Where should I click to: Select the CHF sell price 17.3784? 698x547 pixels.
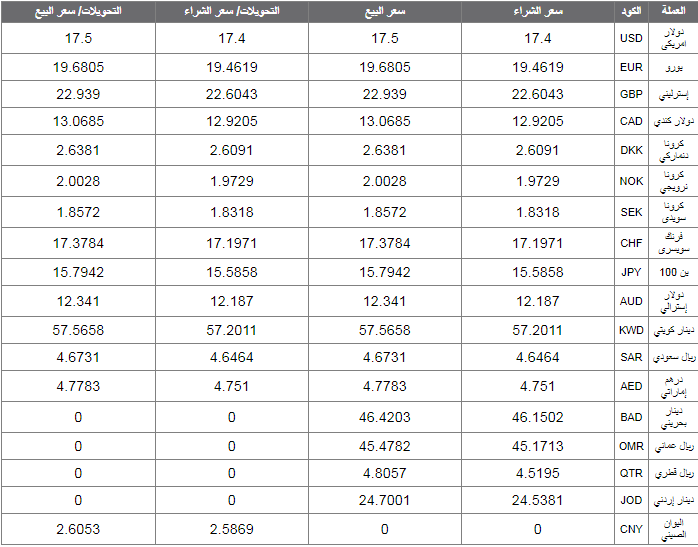coord(385,243)
